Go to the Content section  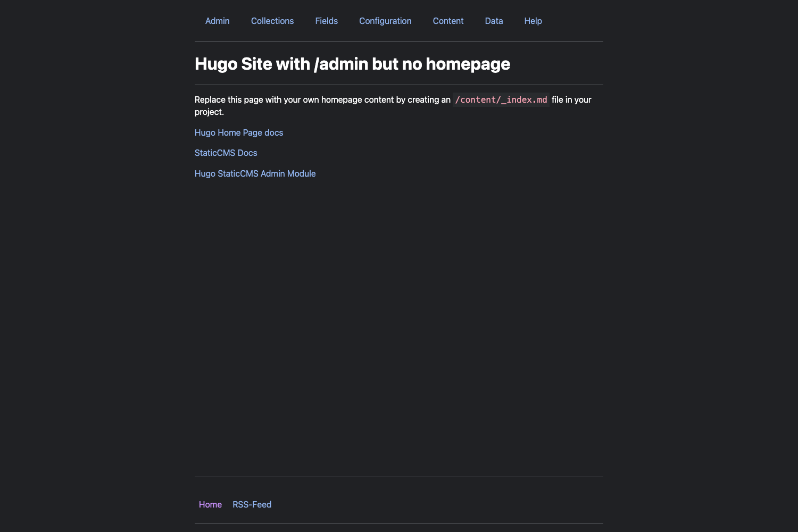click(x=448, y=21)
